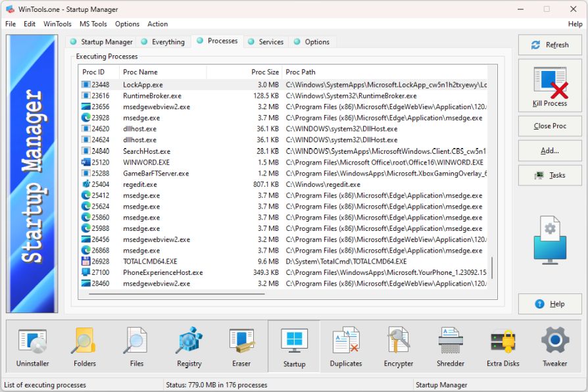Select msedgewebview2.exe with ID 26456
This screenshot has height=392, width=588.
283,239
